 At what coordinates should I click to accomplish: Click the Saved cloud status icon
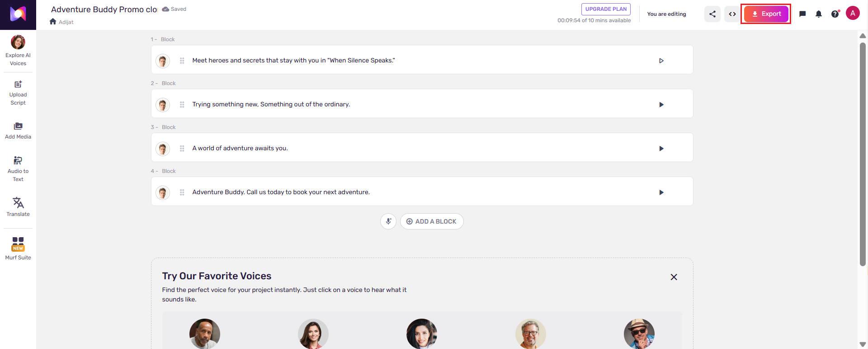165,9
